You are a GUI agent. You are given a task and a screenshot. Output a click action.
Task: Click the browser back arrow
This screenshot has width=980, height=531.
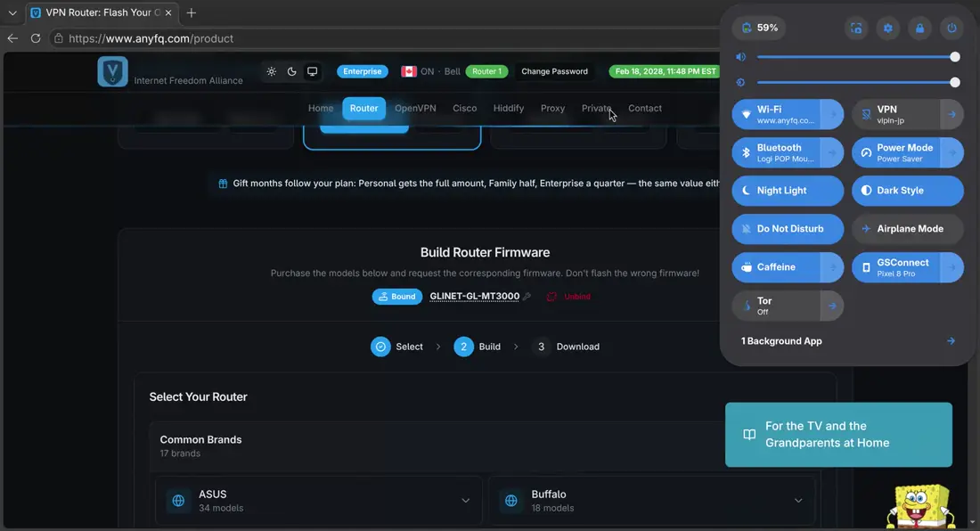point(12,38)
